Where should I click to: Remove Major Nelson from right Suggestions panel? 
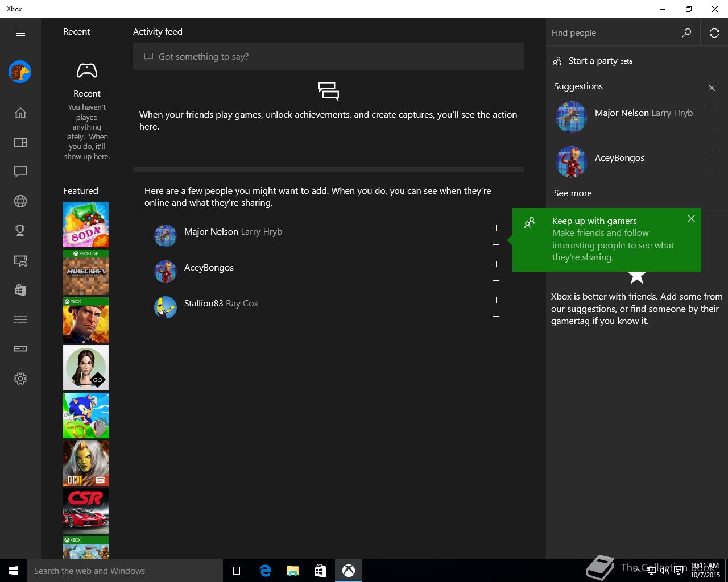click(712, 128)
